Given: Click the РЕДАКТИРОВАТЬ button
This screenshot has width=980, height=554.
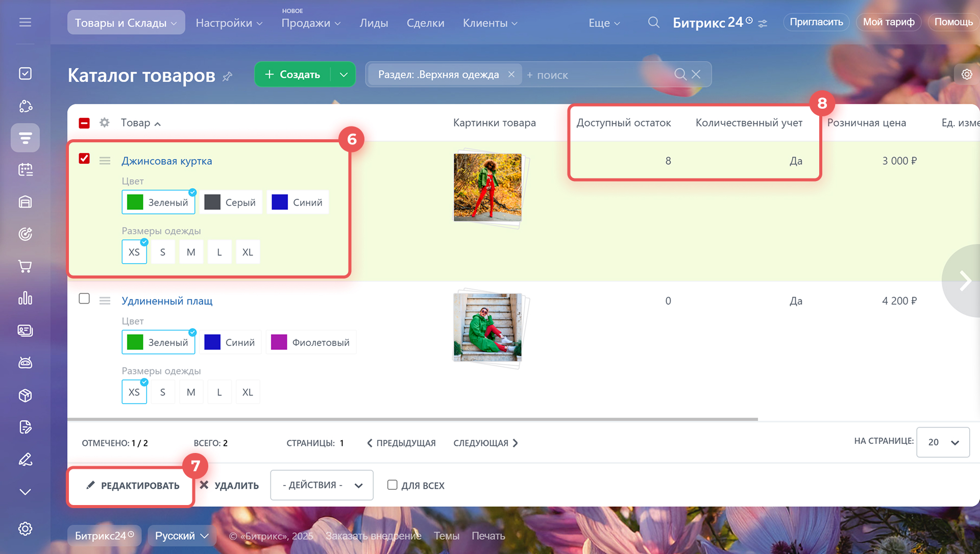Looking at the screenshot, I should [132, 486].
